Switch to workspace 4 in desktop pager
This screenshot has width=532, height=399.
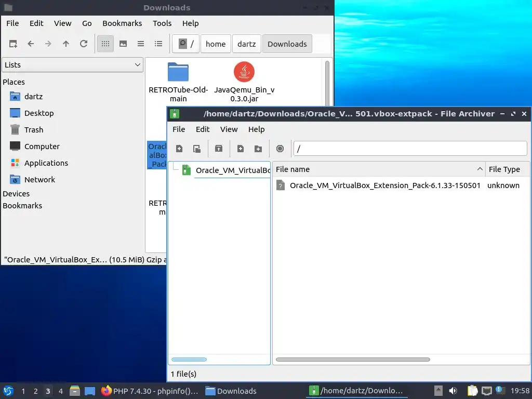tap(61, 391)
